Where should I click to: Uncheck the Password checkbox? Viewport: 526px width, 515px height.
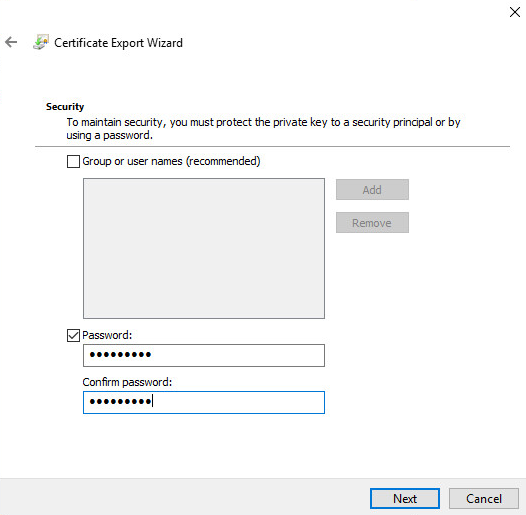[x=73, y=335]
